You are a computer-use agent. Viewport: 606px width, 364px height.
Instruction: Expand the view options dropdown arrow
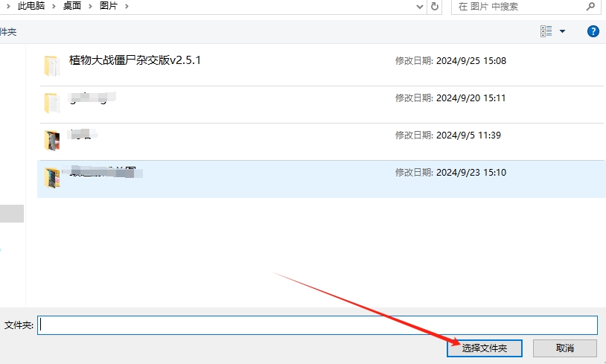[562, 31]
